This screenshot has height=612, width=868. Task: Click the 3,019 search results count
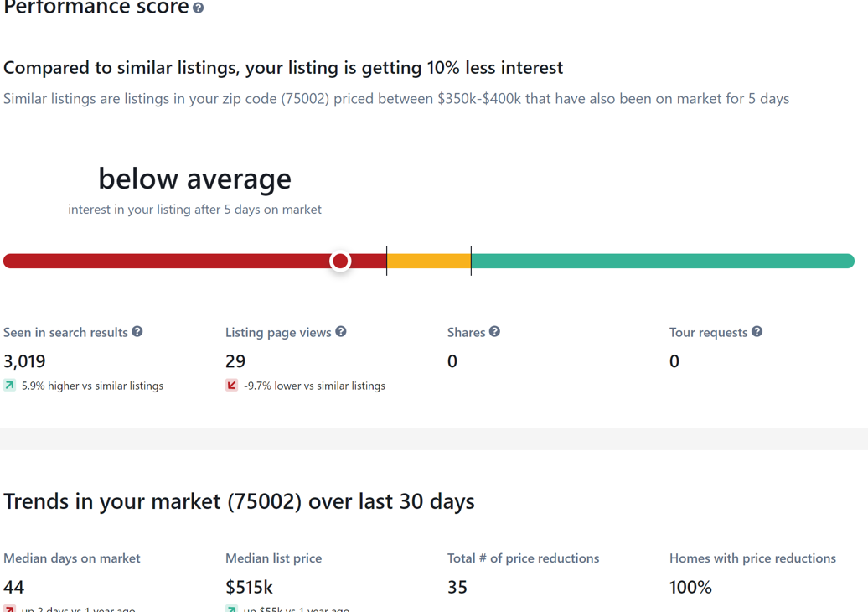(24, 361)
